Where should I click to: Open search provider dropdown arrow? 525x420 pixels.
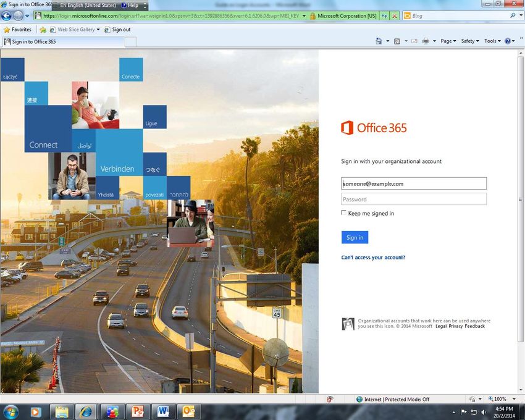point(521,15)
